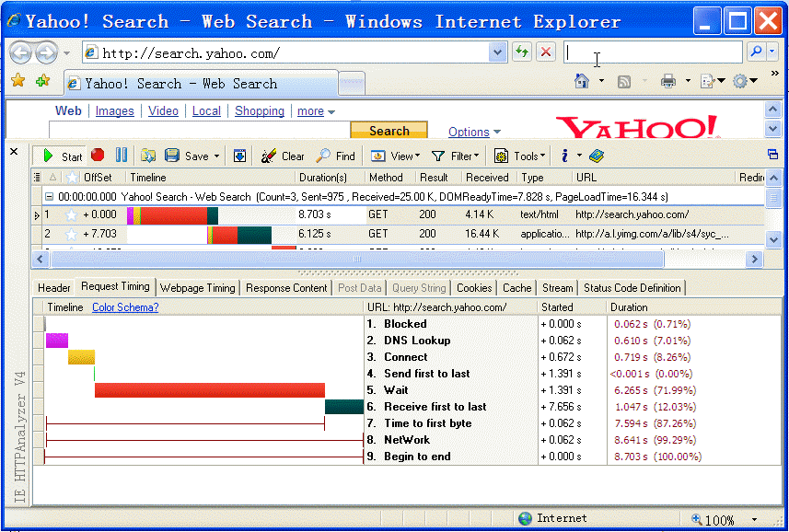The image size is (789, 532).
Task: Collapse the Yahoo! Search session group row
Action: click(49, 196)
